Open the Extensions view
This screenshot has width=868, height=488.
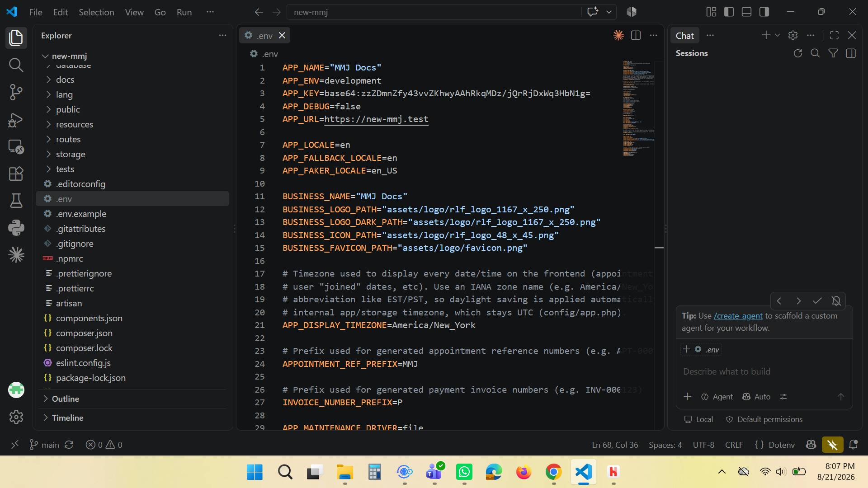pos(16,174)
